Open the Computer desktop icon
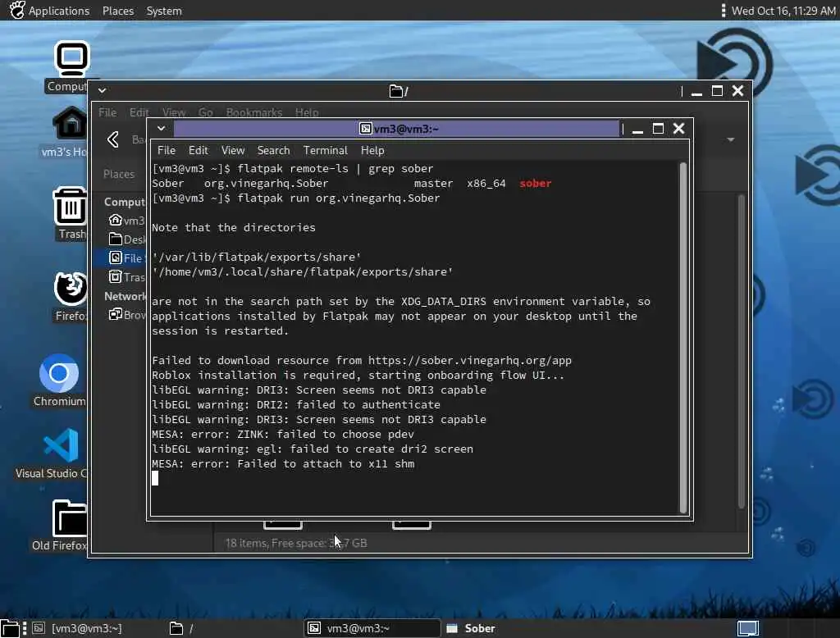This screenshot has height=638, width=840. pyautogui.click(x=71, y=60)
